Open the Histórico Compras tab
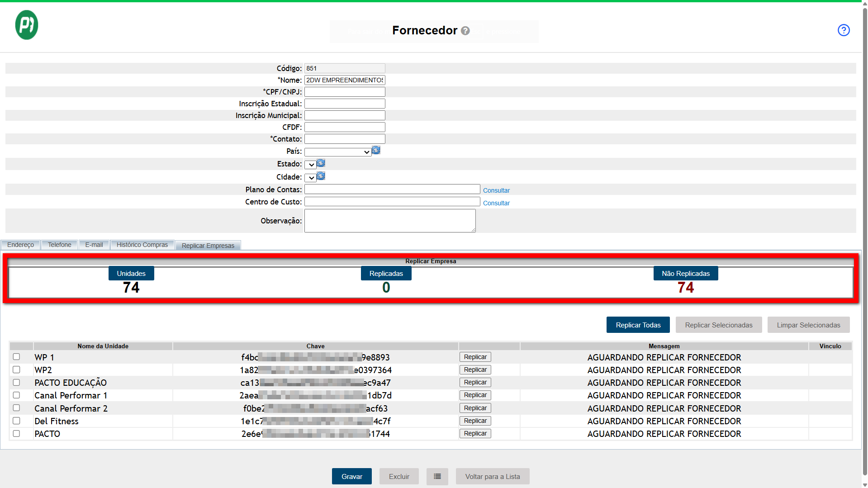This screenshot has width=868, height=488. click(142, 245)
